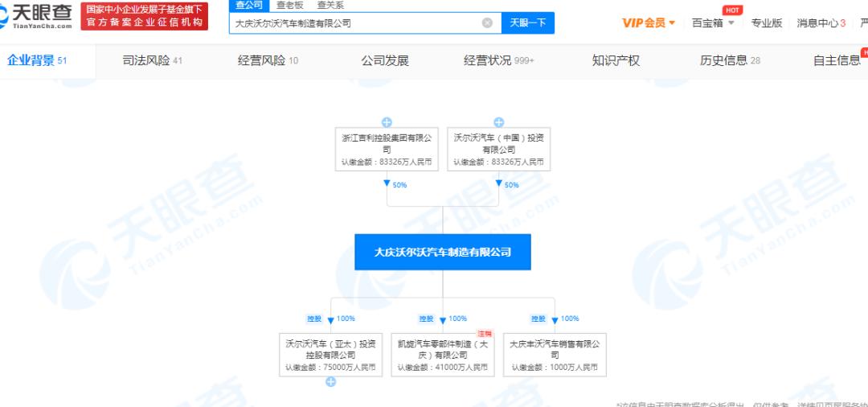Image resolution: width=868 pixels, height=407 pixels.
Task: Expand parent of 沃尔沃汽车（中国）投资 with plus icon
Action: coord(499,122)
